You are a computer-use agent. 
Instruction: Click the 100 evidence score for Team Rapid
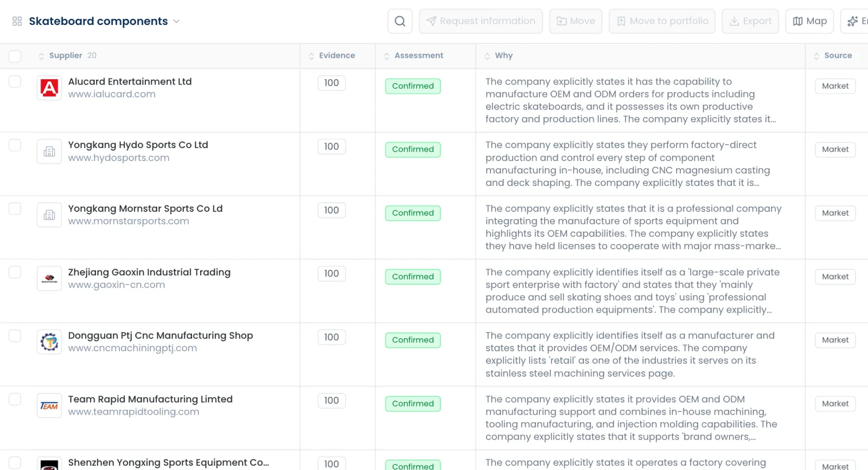click(x=331, y=401)
